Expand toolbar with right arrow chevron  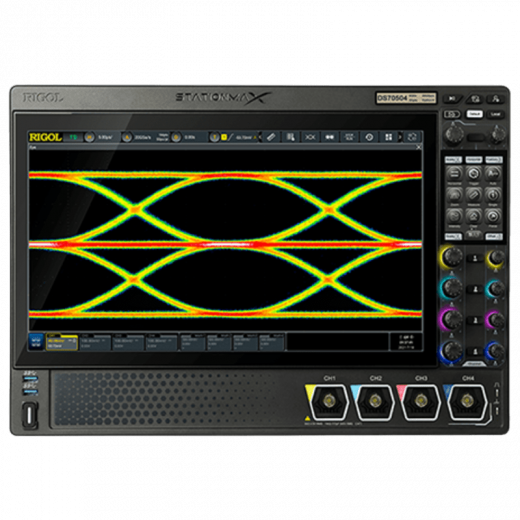[400, 137]
